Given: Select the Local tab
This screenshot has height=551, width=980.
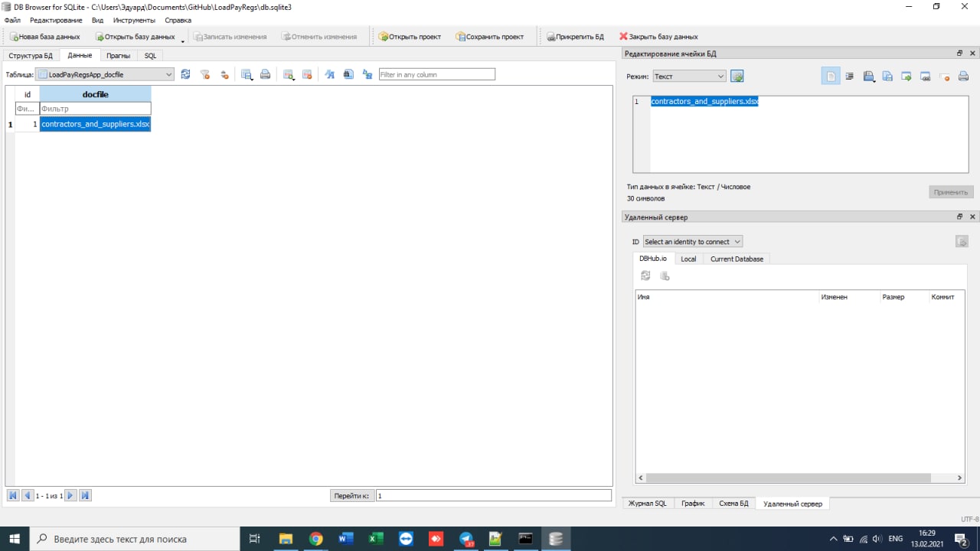Looking at the screenshot, I should click(688, 259).
